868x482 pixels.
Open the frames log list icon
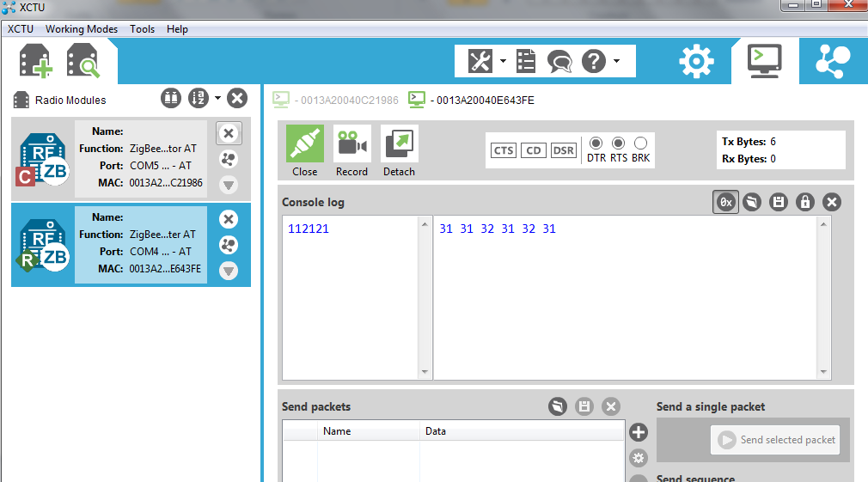point(525,61)
